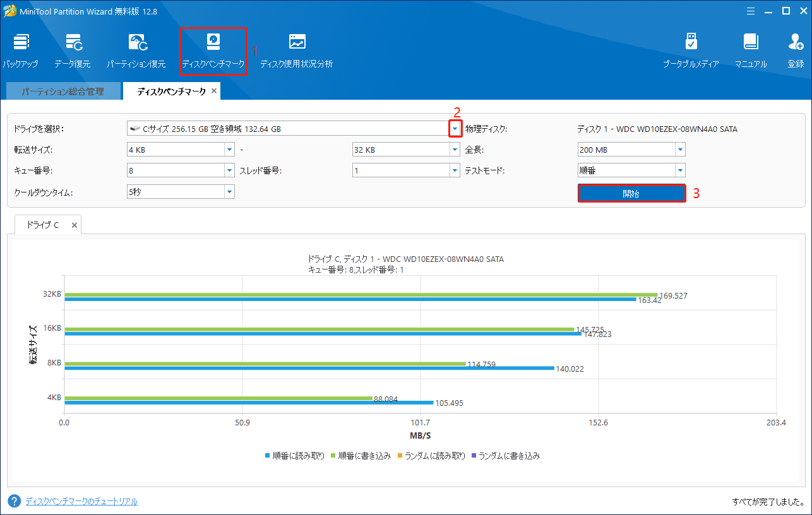Toggle ランダムに書き込み legend swatch
812x515 pixels.
click(x=474, y=455)
